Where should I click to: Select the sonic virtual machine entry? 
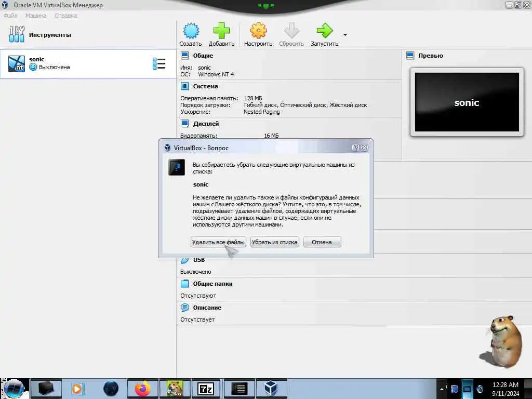88,64
